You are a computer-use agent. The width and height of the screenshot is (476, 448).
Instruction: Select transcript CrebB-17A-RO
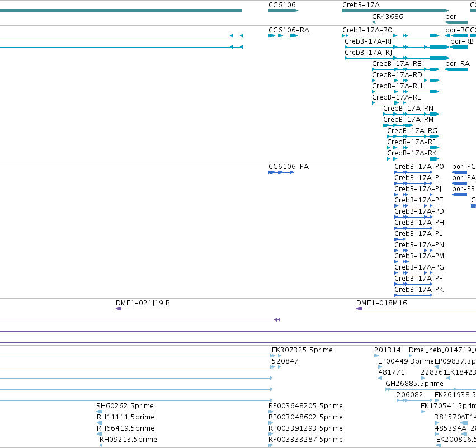point(367,30)
